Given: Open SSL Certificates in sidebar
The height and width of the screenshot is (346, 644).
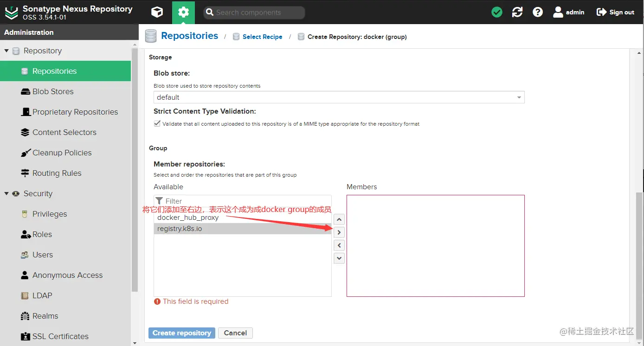Looking at the screenshot, I should pyautogui.click(x=65, y=336).
